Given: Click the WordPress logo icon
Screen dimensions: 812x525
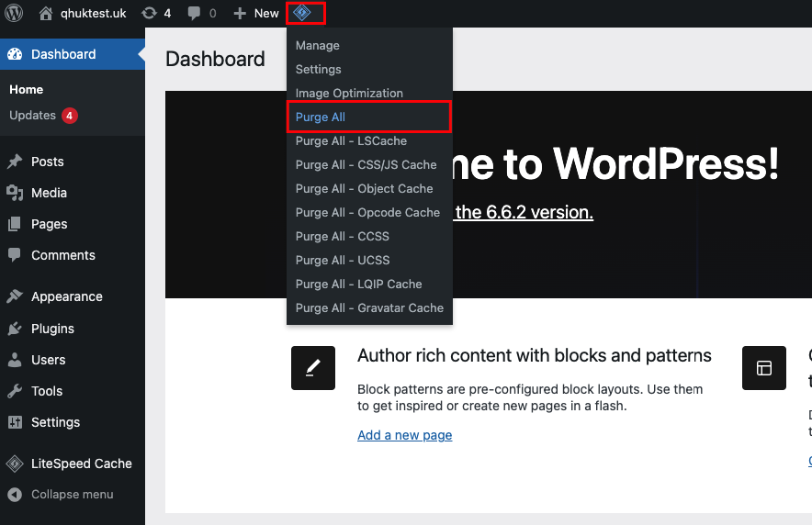Looking at the screenshot, I should [x=14, y=13].
